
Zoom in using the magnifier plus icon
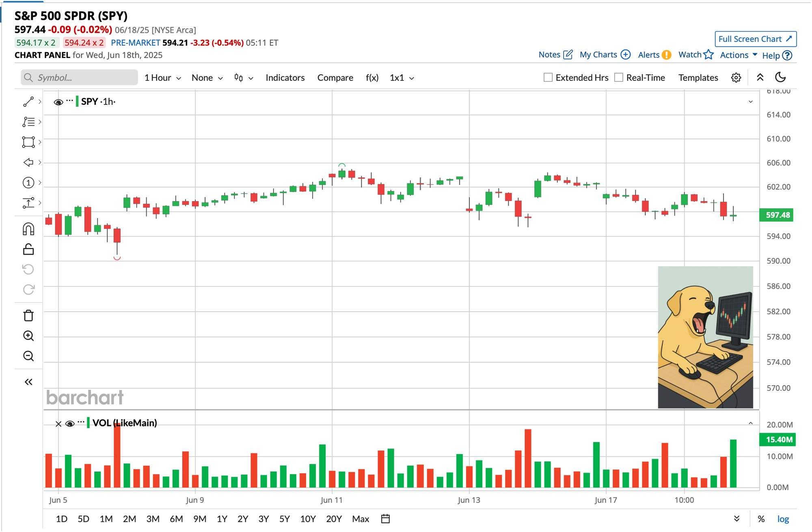[28, 336]
